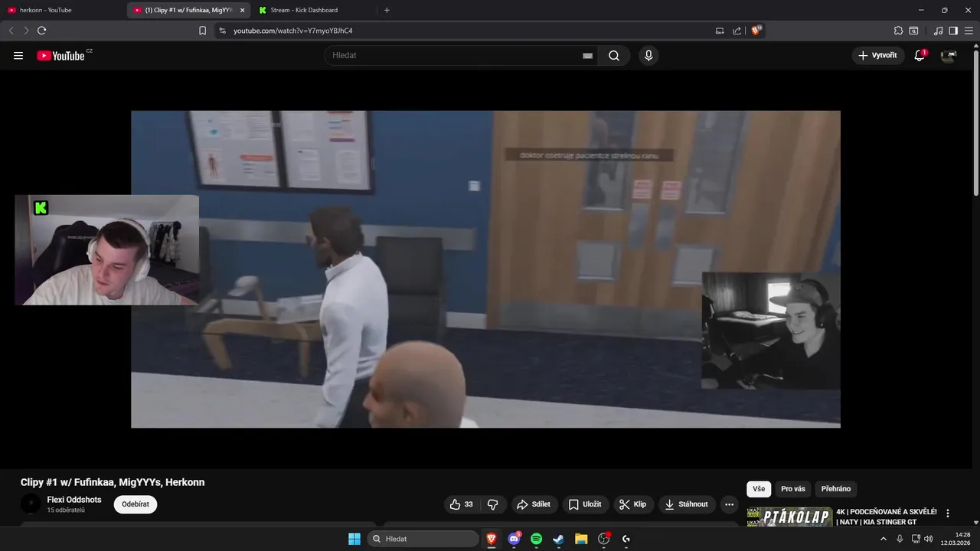
Task: Open 4K Podceňované a skvělé video title
Action: tap(887, 517)
